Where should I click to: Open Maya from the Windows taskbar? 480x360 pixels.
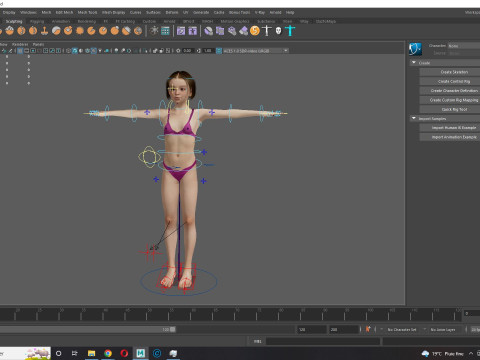[140, 353]
